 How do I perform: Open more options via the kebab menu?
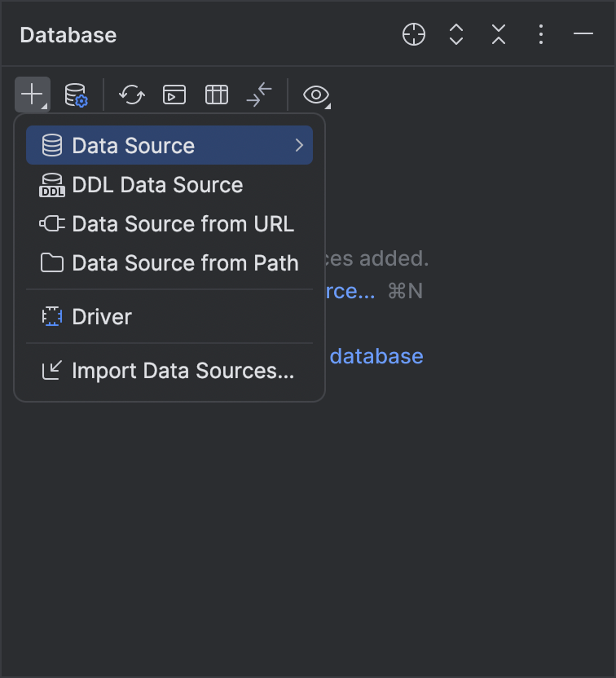coord(540,34)
